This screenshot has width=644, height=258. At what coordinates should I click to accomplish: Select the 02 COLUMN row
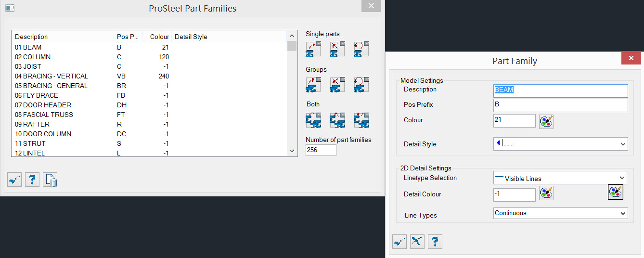(150, 57)
